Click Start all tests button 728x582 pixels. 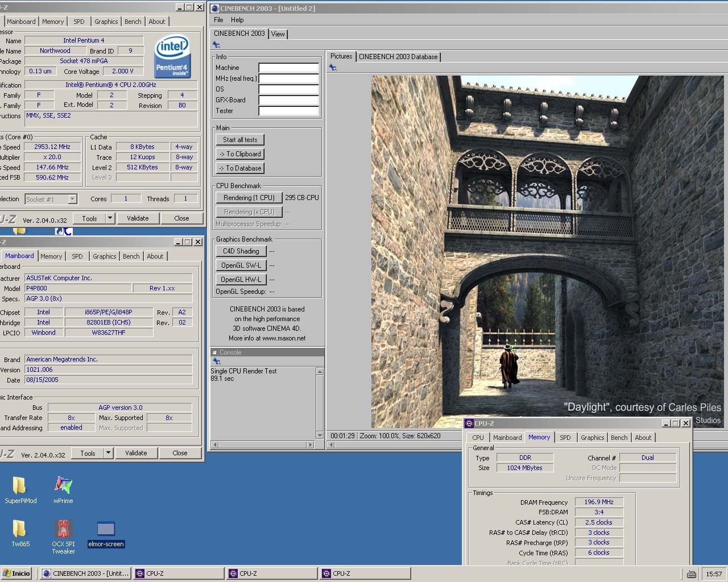tap(240, 140)
